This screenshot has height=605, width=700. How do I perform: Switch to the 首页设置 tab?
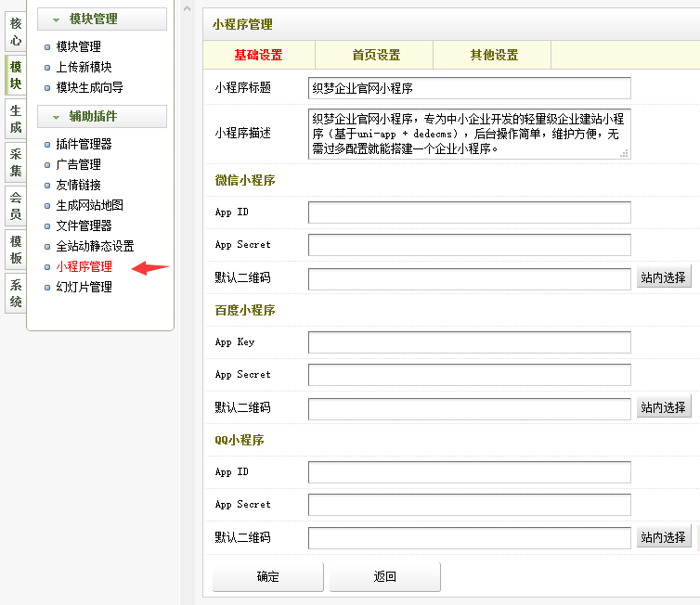(x=376, y=56)
